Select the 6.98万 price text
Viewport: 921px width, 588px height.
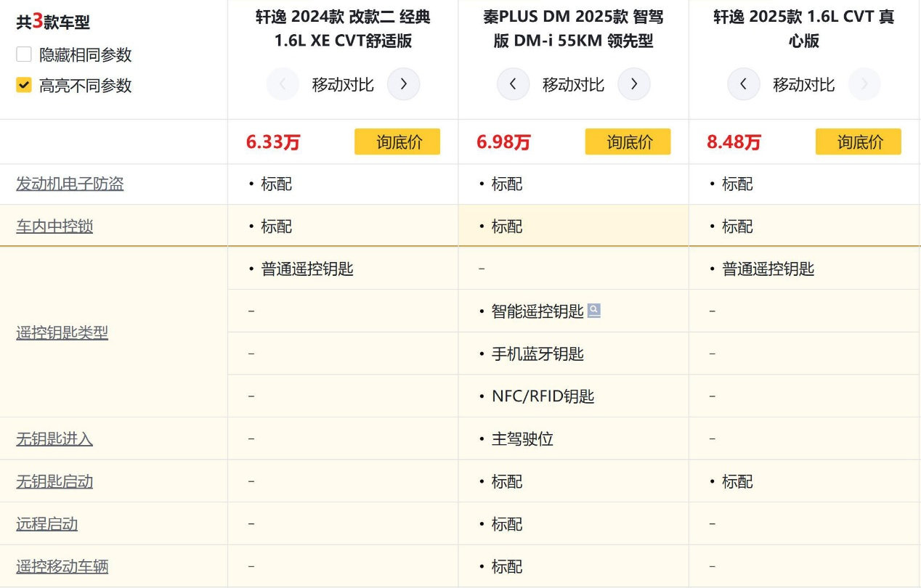click(x=503, y=142)
